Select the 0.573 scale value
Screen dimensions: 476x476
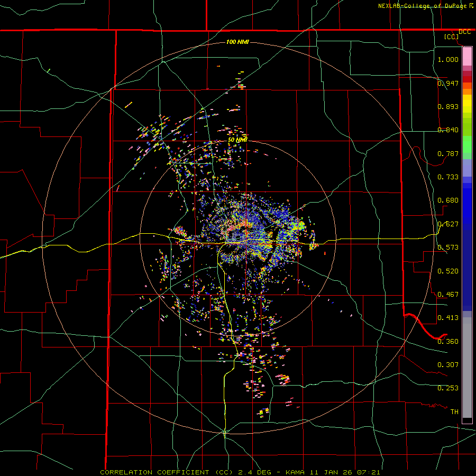coord(448,248)
